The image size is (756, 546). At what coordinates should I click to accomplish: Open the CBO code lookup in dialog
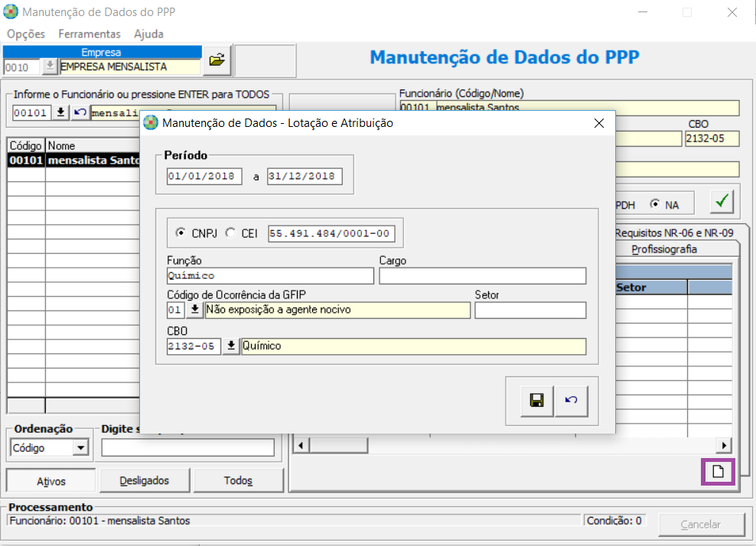click(x=231, y=346)
